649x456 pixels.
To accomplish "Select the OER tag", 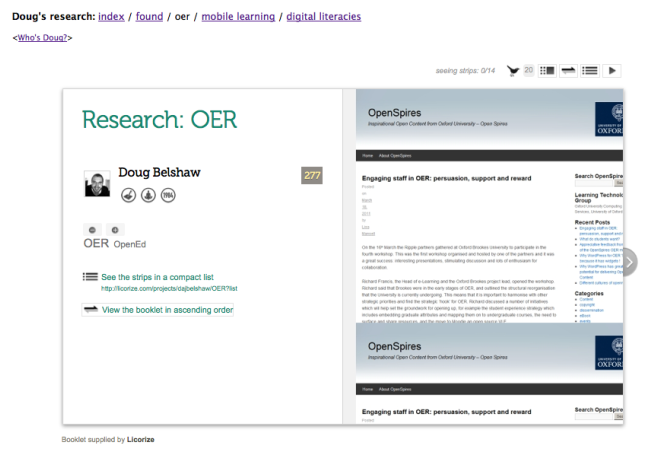I will 96,243.
